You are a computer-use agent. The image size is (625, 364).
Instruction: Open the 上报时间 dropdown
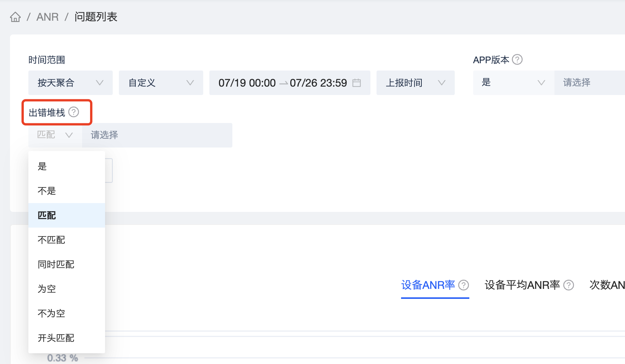click(416, 83)
